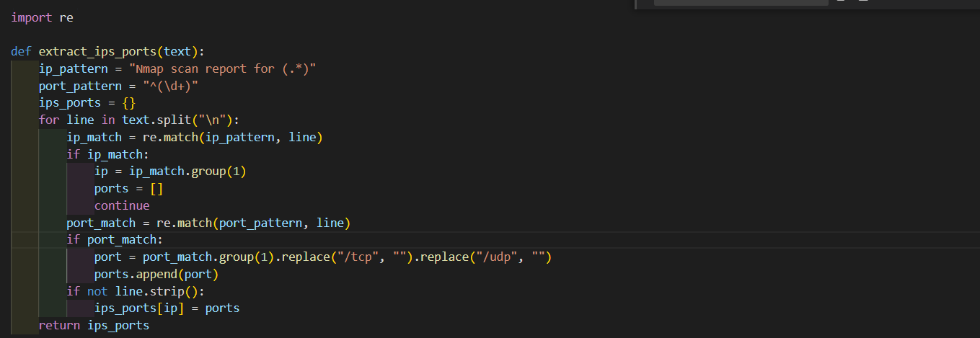This screenshot has height=338, width=980.
Task: Click the search input box at top right
Action: (x=740, y=3)
